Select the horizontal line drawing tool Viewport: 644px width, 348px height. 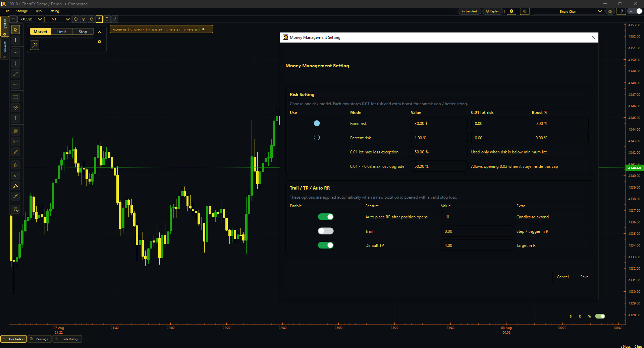(15, 53)
